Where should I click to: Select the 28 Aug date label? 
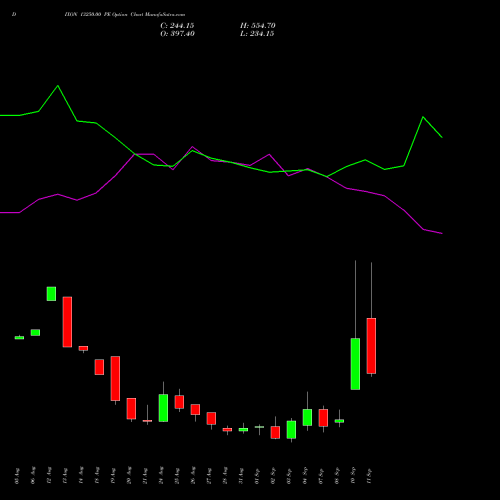click(x=225, y=476)
